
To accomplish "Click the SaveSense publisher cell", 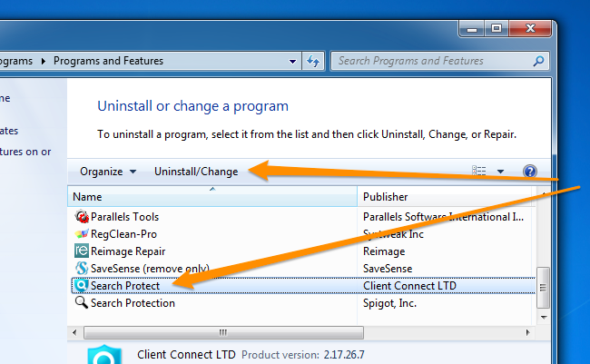I will [388, 269].
